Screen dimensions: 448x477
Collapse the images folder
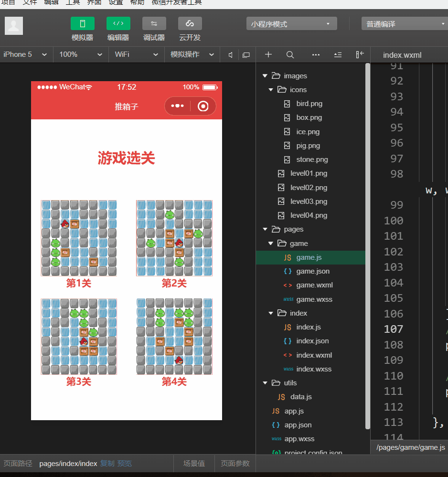[x=265, y=76]
